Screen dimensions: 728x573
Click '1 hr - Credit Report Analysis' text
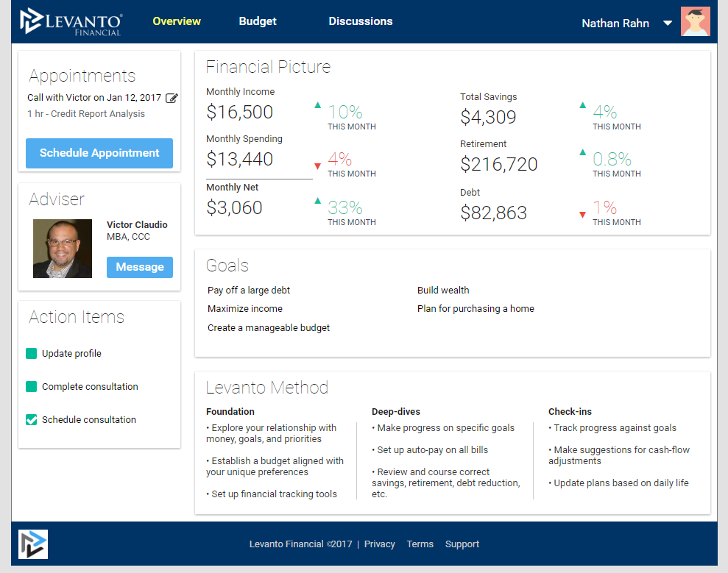pos(86,114)
